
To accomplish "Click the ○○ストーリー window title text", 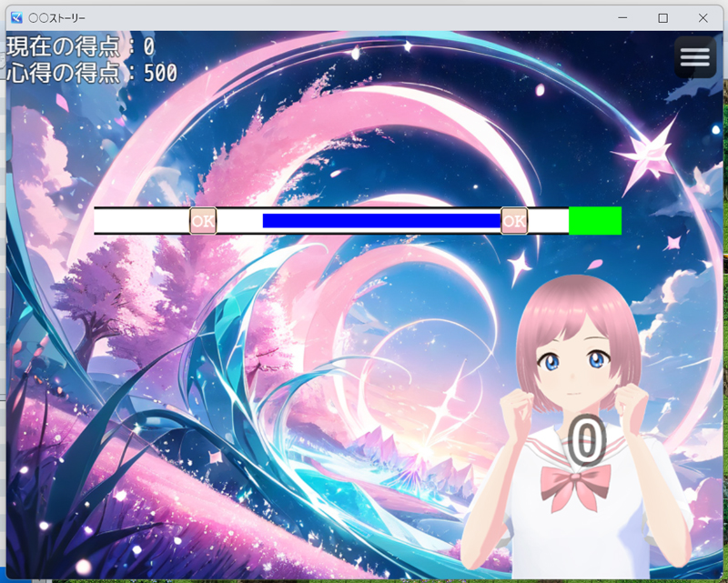I will [x=58, y=17].
